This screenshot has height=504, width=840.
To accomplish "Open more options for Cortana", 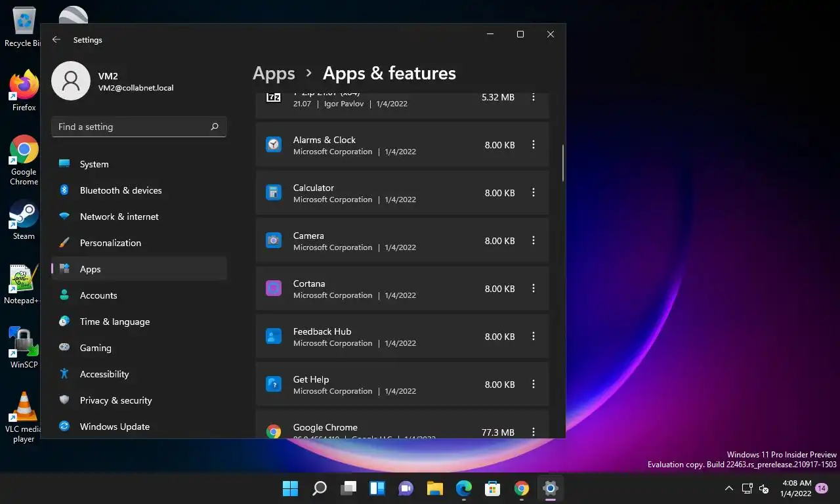I will point(534,289).
